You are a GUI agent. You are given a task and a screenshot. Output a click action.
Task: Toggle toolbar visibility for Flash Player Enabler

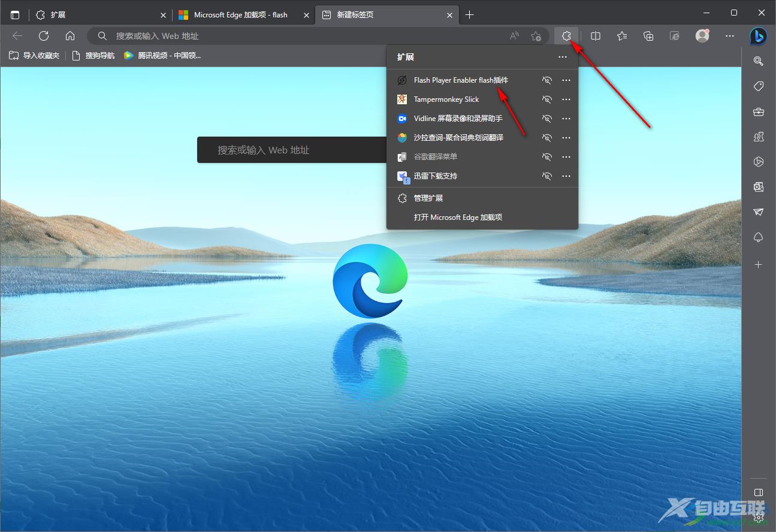click(546, 80)
